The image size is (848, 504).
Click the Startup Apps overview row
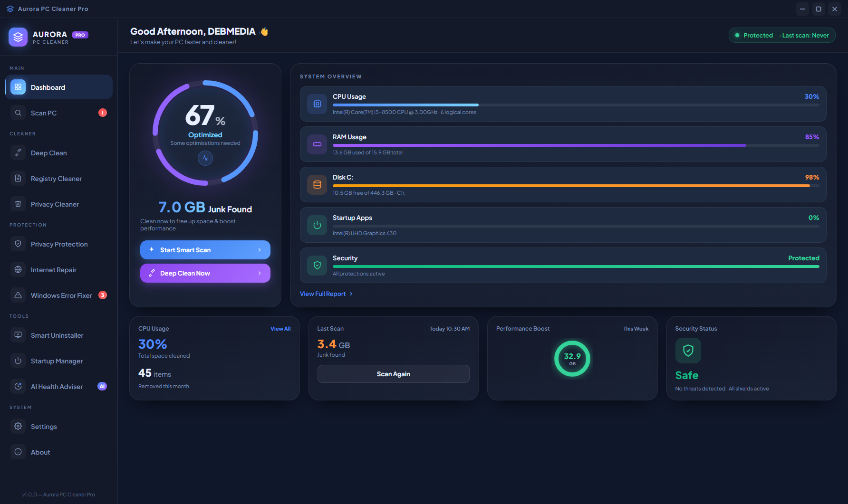[563, 225]
